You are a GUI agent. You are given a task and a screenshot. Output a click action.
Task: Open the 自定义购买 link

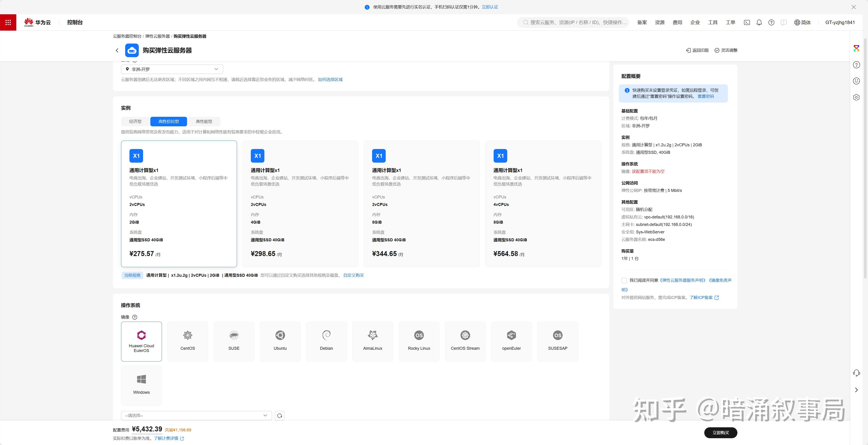click(353, 275)
